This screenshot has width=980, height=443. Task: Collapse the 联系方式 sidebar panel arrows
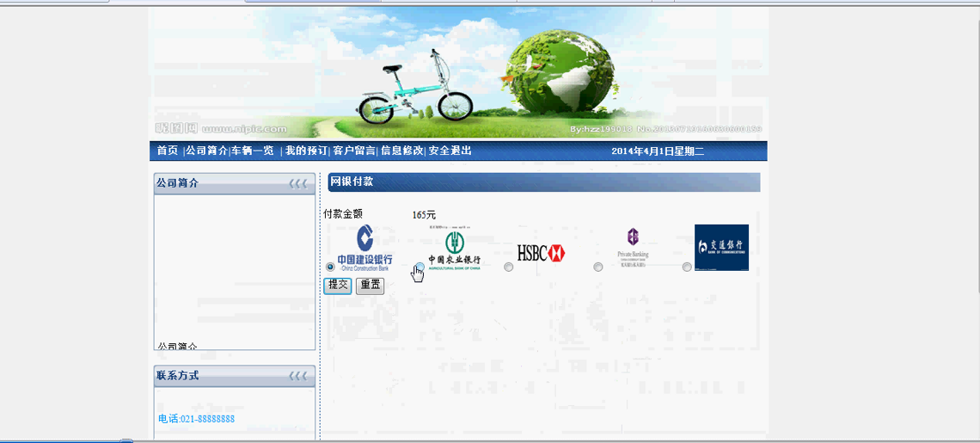click(298, 376)
